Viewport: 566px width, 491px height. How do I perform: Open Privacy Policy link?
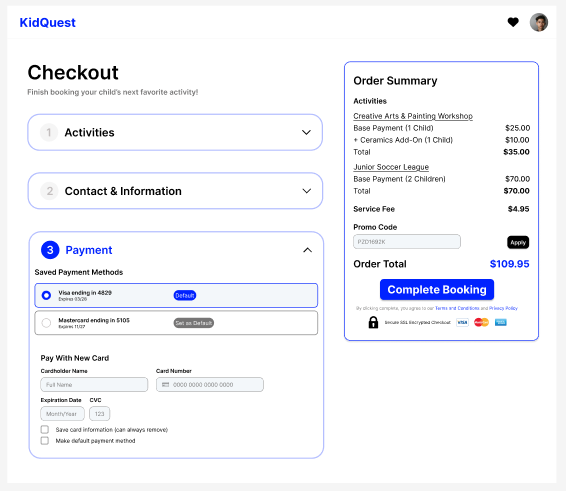coord(503,308)
